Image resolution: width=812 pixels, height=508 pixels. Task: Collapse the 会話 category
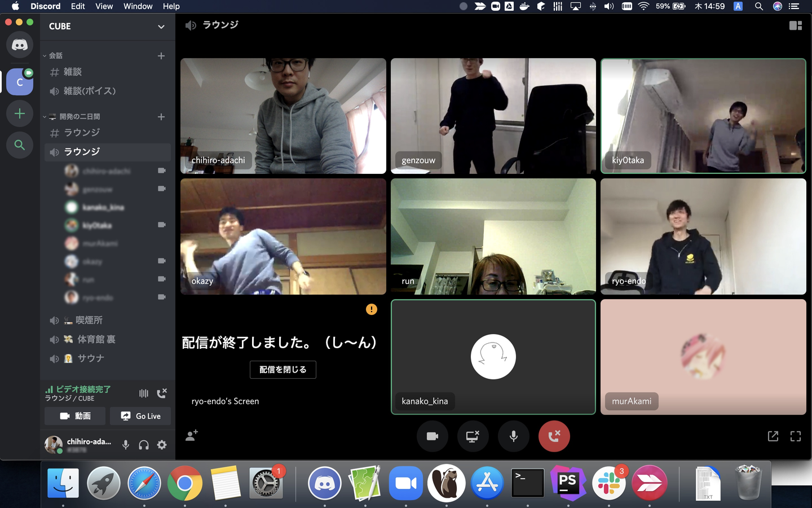tap(55, 55)
